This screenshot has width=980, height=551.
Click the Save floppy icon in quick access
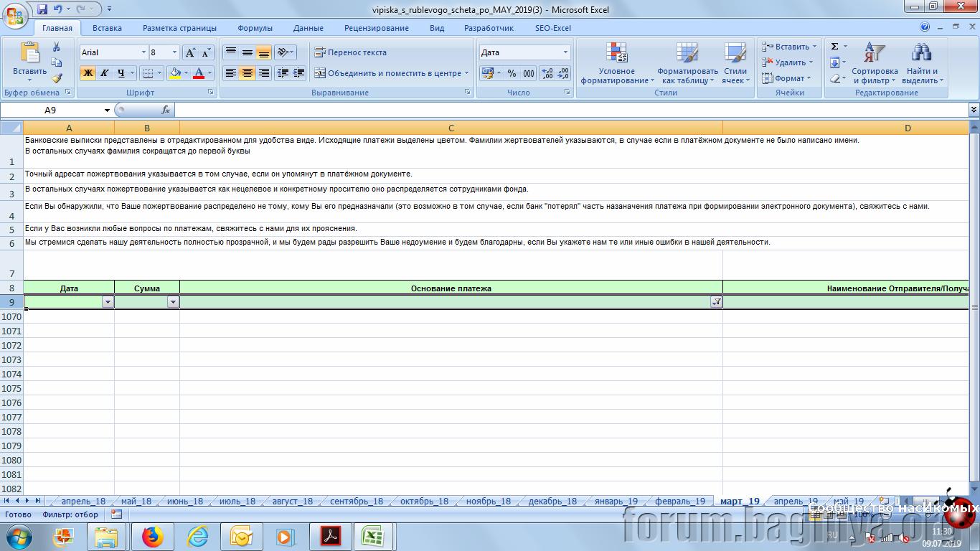[42, 9]
